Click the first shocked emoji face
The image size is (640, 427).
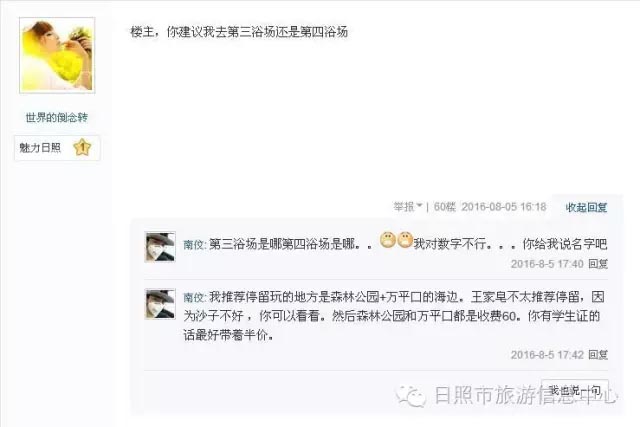point(388,240)
